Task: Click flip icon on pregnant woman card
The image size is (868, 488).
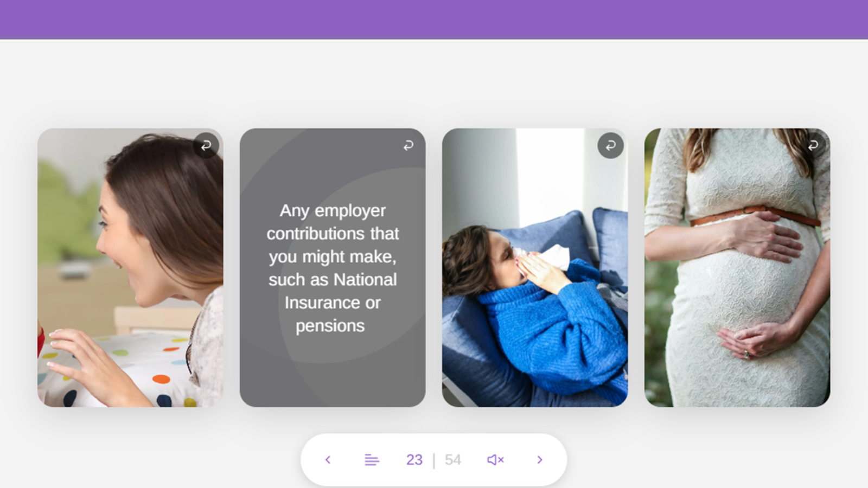Action: [x=813, y=145]
